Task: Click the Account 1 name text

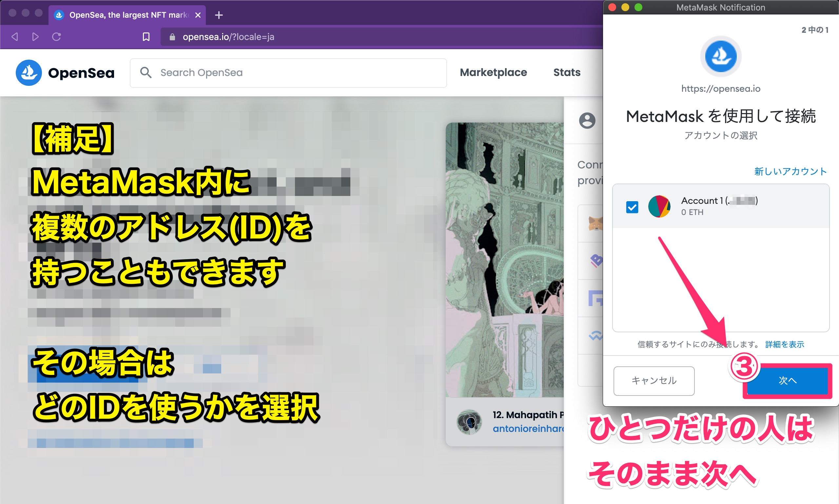Action: point(719,200)
